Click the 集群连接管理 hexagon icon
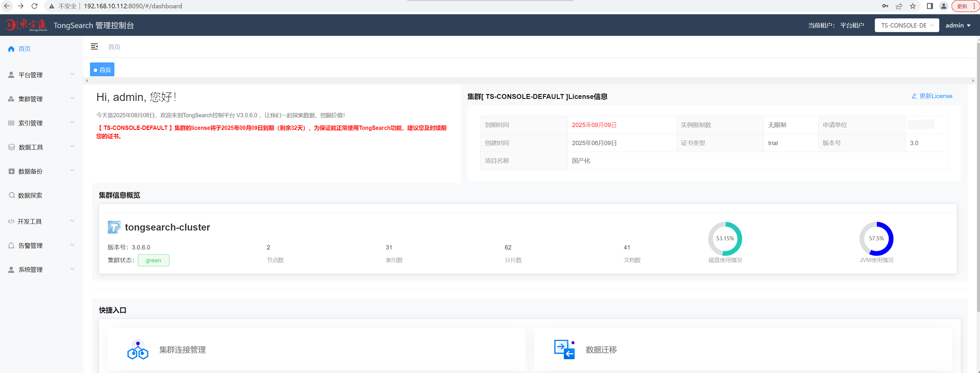 pos(138,349)
